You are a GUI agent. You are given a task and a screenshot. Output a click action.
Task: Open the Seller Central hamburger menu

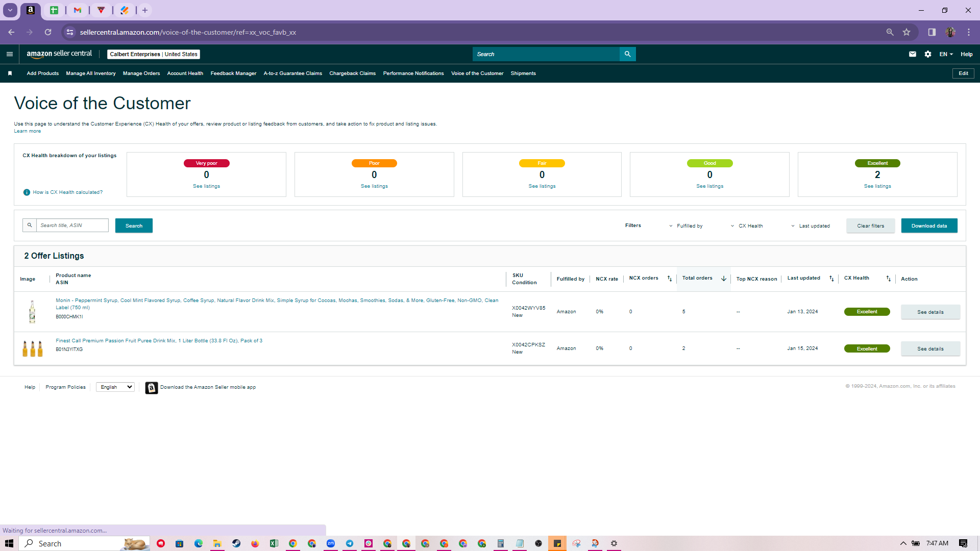tap(9, 54)
